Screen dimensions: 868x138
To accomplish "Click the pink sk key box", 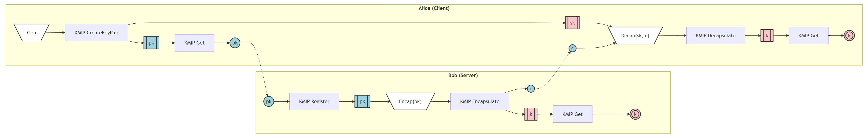I will pyautogui.click(x=572, y=23).
